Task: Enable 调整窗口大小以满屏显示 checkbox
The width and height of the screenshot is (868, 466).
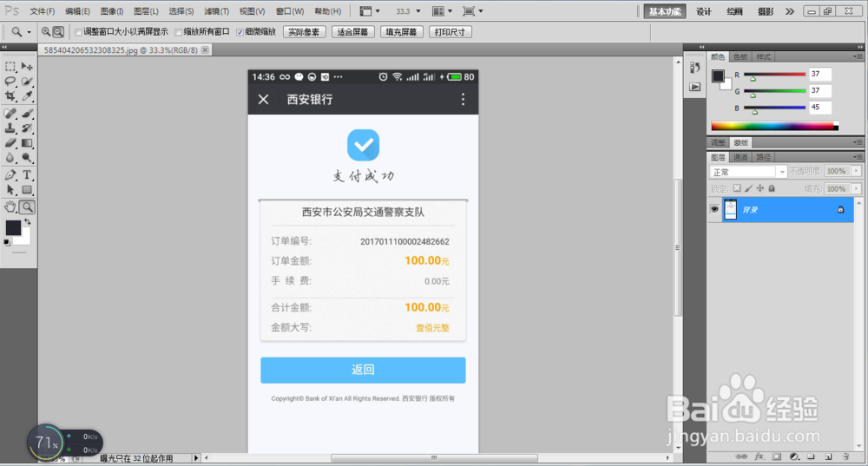Action: point(78,32)
